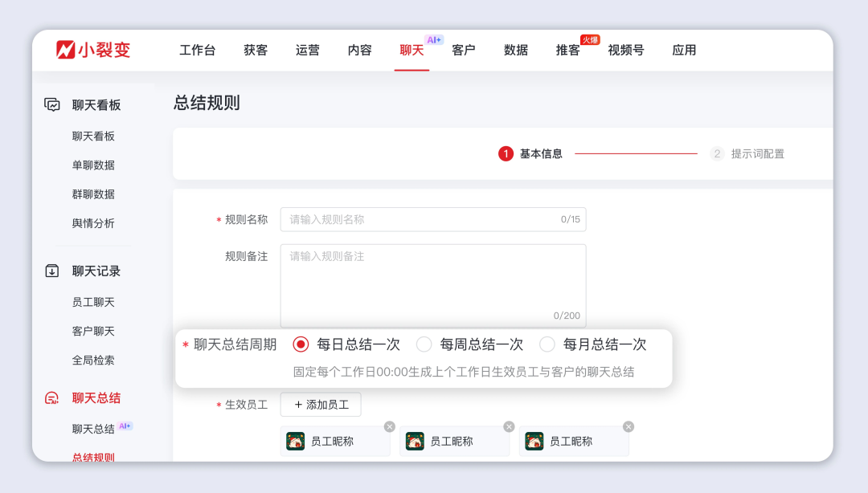Click the 小裂变 logo icon
This screenshot has height=493, width=868.
66,50
